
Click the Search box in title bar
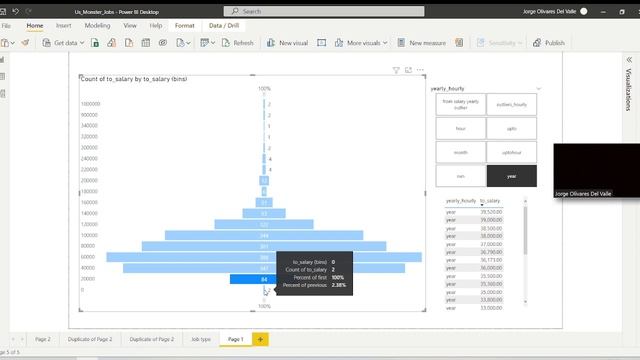324,11
